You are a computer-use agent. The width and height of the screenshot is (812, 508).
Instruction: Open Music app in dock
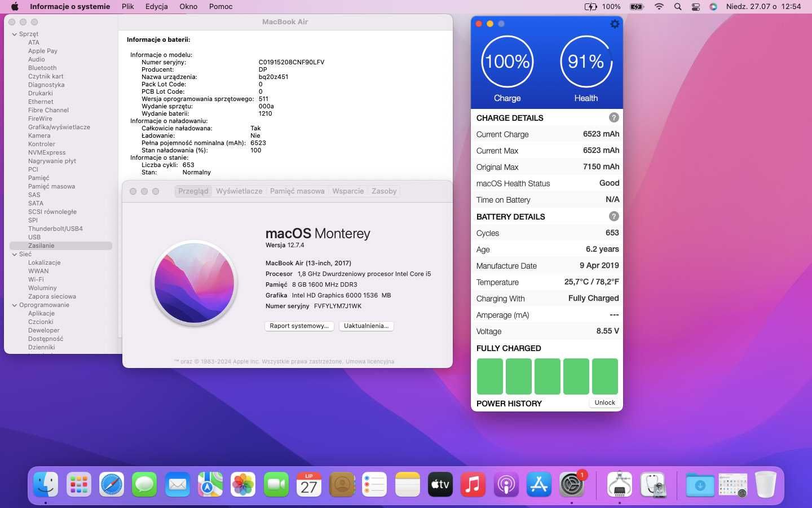pyautogui.click(x=473, y=484)
